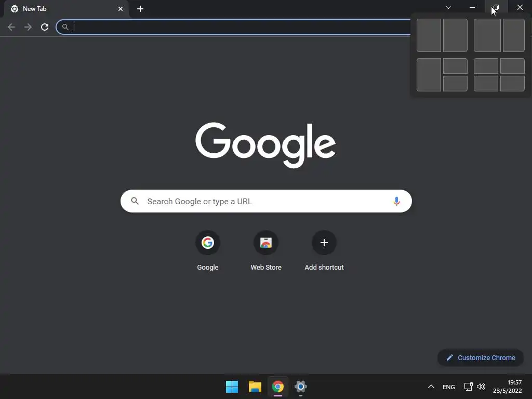Snap to top-right quadrant in four-zone layout
532x399 pixels.
(512, 66)
